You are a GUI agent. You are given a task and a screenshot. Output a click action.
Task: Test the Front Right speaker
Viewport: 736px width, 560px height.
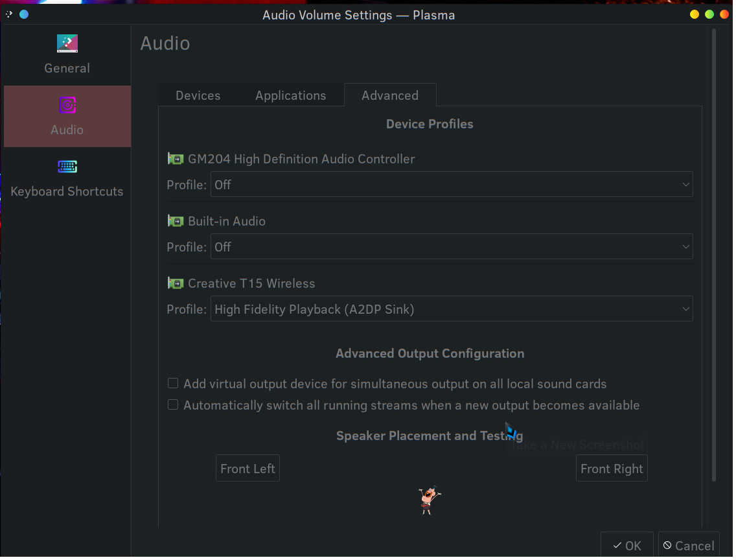611,469
